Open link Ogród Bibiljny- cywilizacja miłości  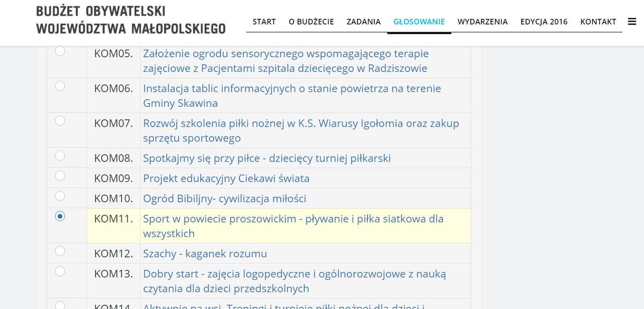225,198
